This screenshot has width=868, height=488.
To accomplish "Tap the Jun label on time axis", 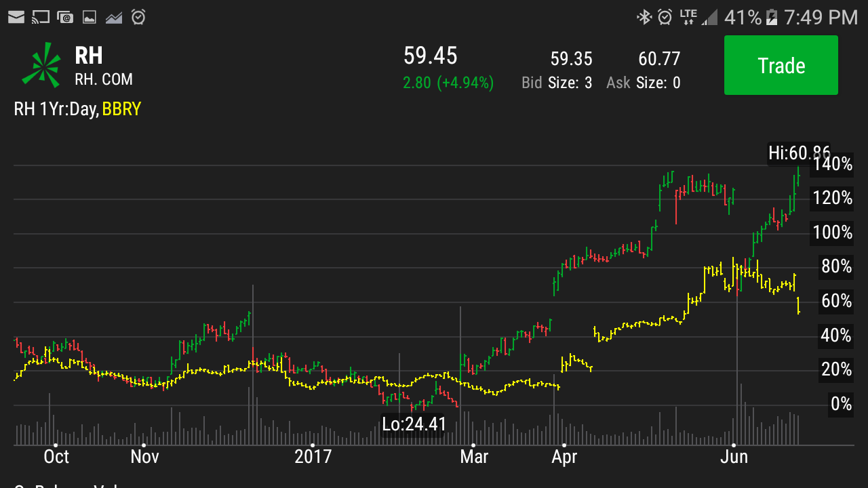I will pos(734,456).
